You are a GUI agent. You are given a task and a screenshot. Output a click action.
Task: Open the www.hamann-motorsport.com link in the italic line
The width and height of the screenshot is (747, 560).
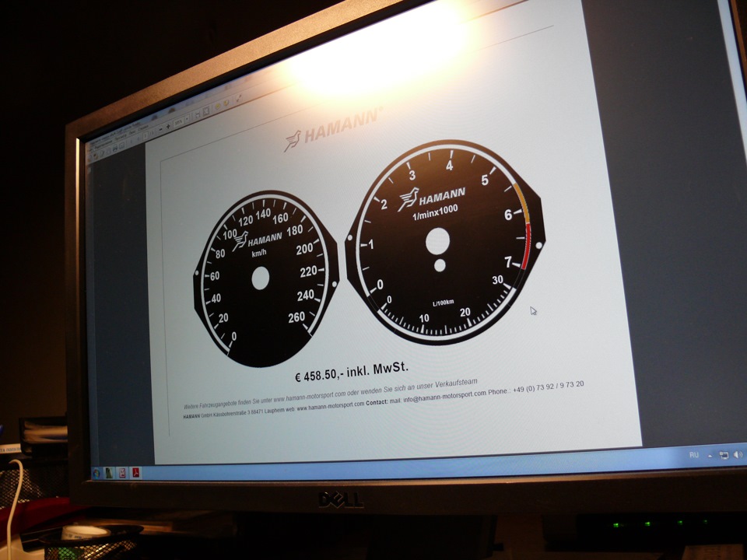[x=309, y=397]
